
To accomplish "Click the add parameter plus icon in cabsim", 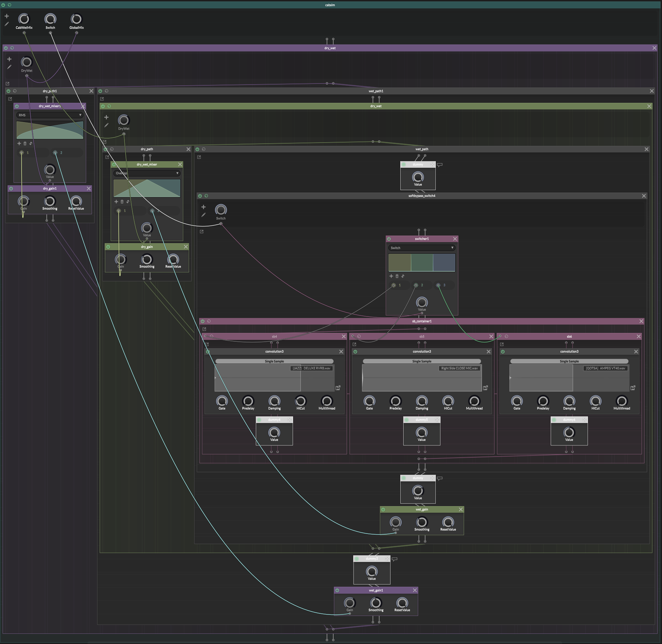I will pyautogui.click(x=7, y=16).
